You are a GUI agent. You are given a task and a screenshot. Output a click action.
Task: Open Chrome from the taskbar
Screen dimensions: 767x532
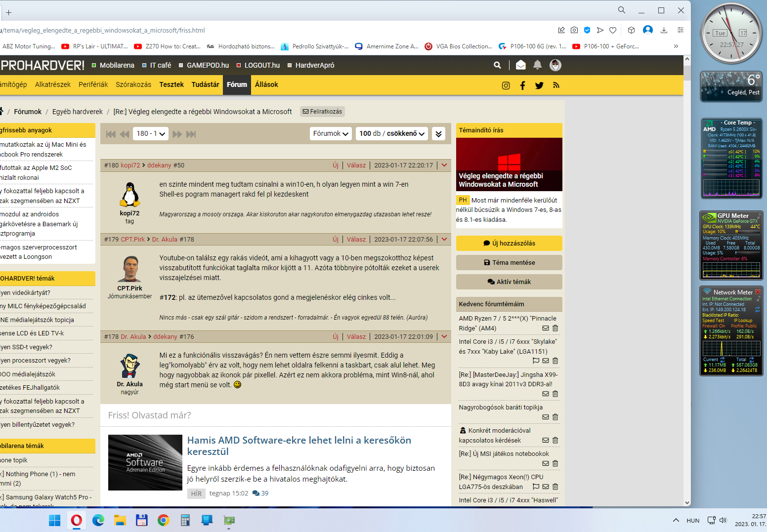click(164, 520)
